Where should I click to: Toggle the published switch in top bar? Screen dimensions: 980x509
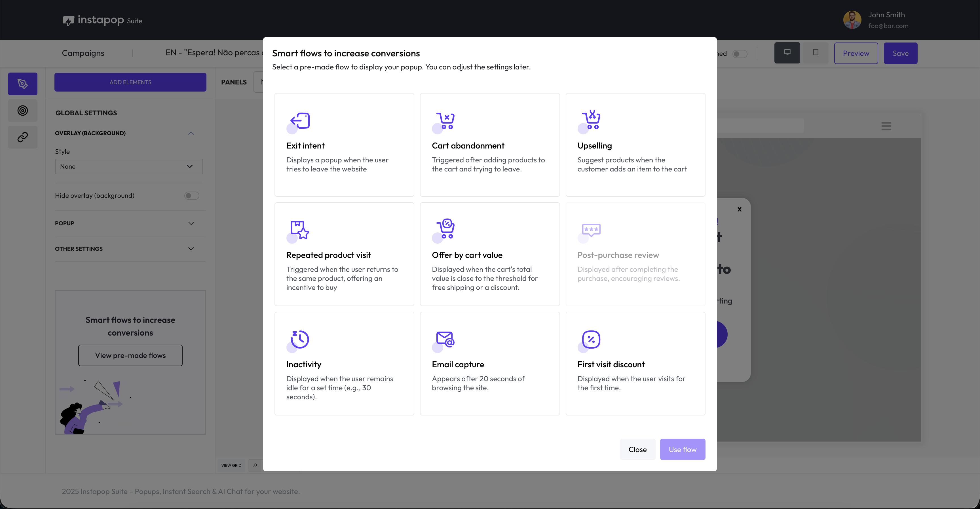click(740, 54)
